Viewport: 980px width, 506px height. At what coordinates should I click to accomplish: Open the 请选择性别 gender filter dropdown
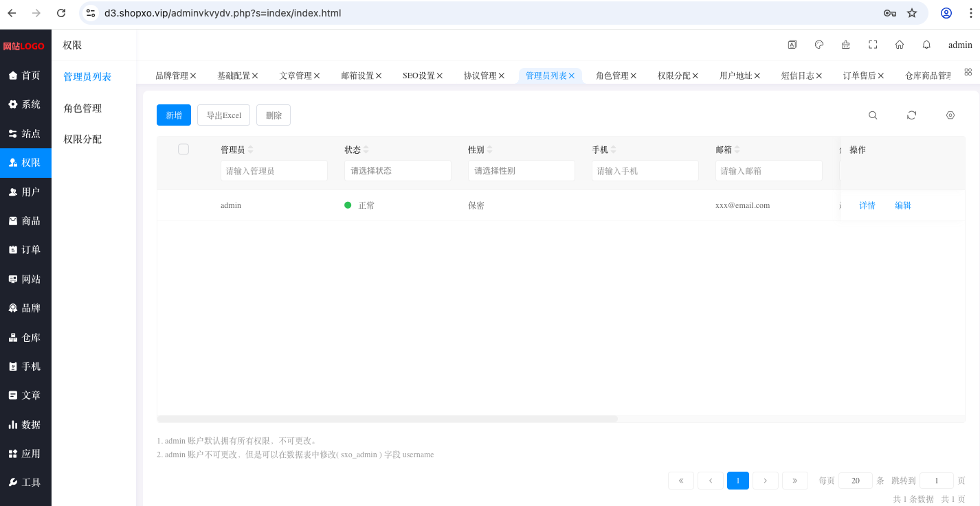tap(522, 171)
